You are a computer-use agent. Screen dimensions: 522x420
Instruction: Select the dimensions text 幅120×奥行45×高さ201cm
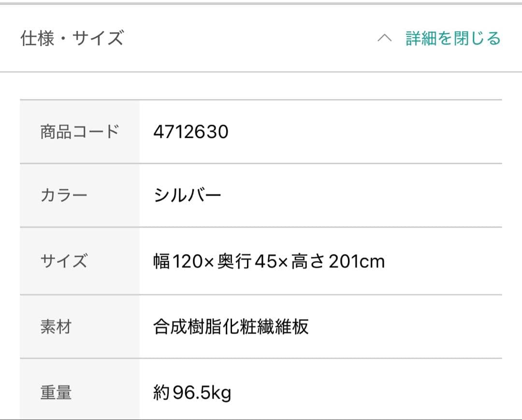click(268, 261)
